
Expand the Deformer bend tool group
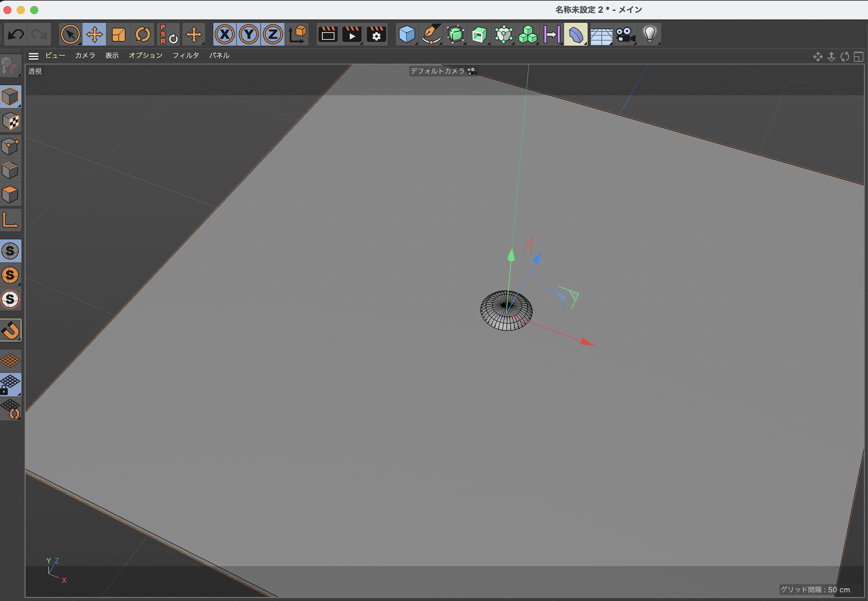pyautogui.click(x=575, y=34)
